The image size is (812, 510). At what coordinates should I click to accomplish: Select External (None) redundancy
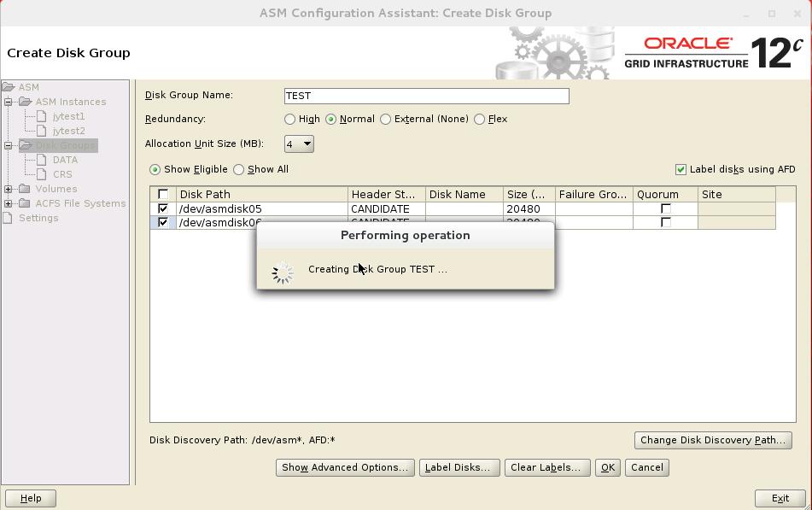click(385, 120)
